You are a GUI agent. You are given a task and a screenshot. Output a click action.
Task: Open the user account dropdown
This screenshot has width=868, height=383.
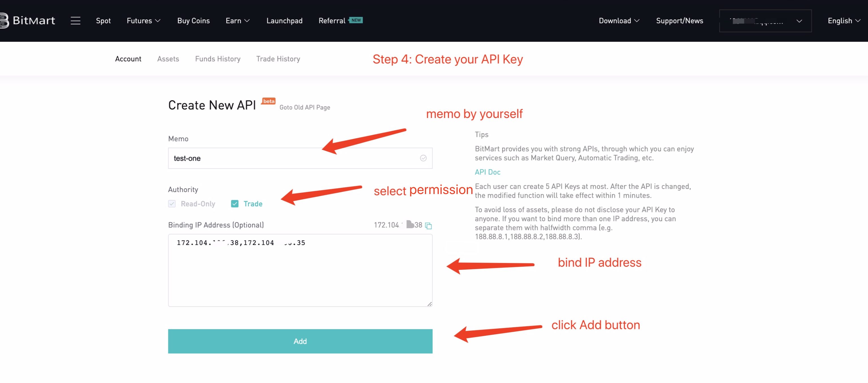click(x=765, y=21)
